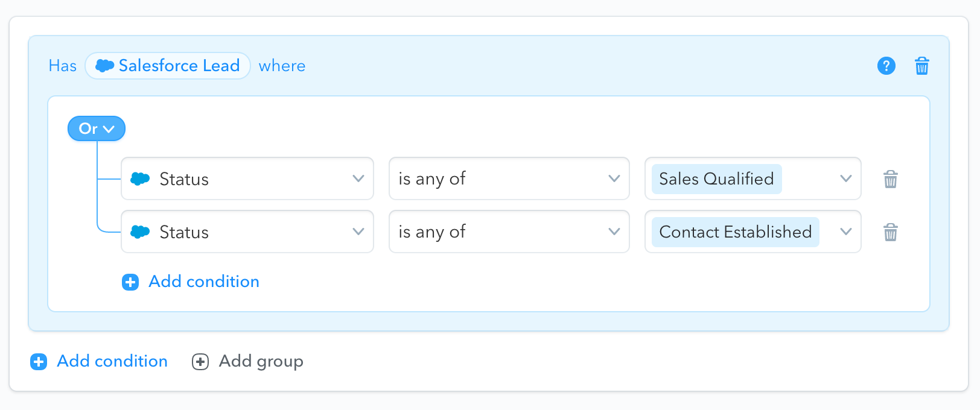Delete the Sales Qualified condition with its trash icon
Viewport: 980px width, 410px height.
[x=891, y=178]
